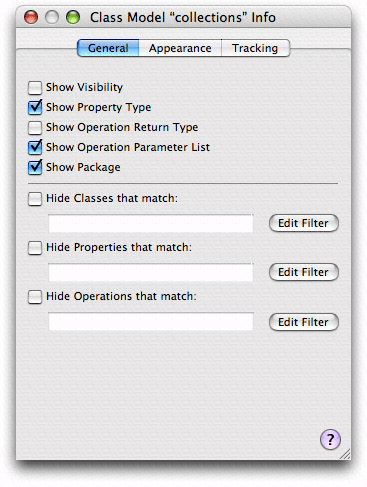Viewport: 367px width, 487px height.
Task: Click the green zoom window button
Action: click(x=73, y=17)
